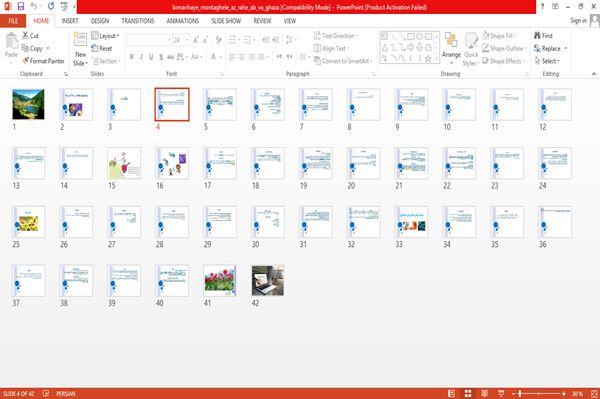Open the font size dropdown
This screenshot has height=399, width=600.
pos(187,40)
